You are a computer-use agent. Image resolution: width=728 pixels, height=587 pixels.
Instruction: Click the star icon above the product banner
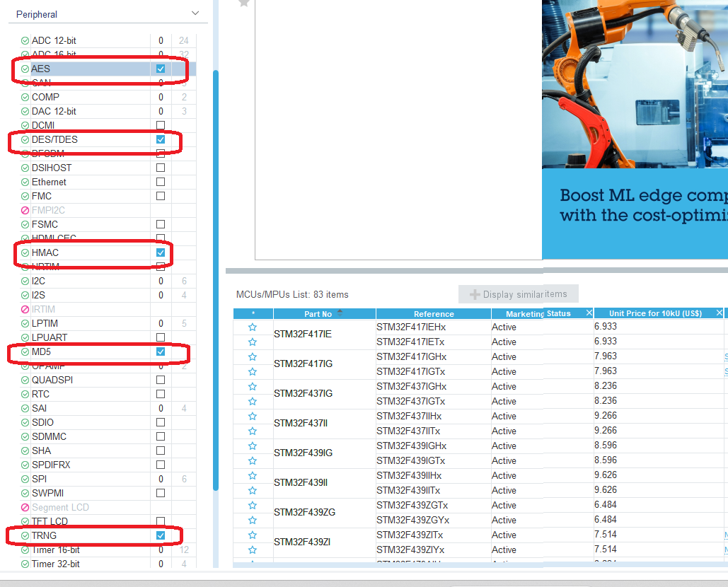[x=243, y=4]
